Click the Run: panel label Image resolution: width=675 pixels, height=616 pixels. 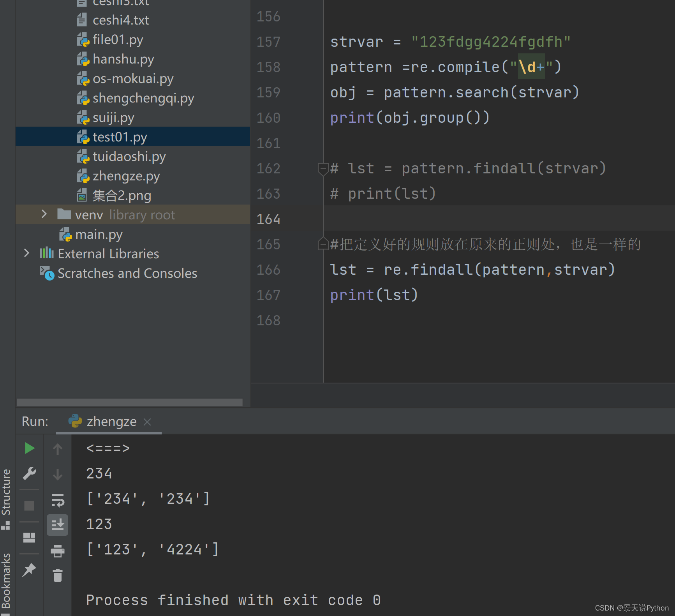coord(35,421)
